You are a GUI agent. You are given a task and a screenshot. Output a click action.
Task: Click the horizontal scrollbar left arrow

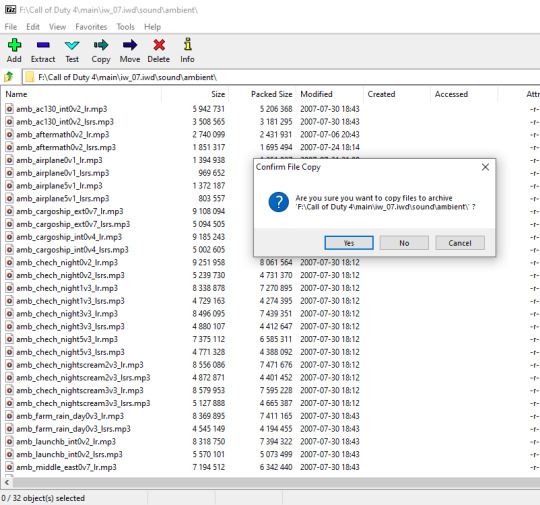(7, 482)
